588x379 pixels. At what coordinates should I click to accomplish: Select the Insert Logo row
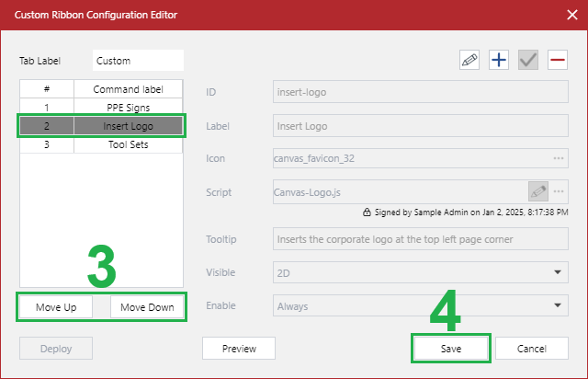click(x=128, y=126)
